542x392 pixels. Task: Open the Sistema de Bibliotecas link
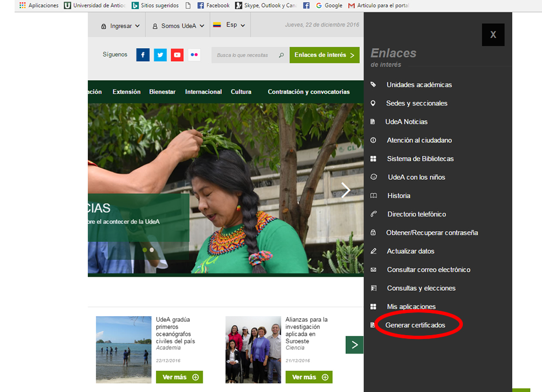(x=420, y=159)
